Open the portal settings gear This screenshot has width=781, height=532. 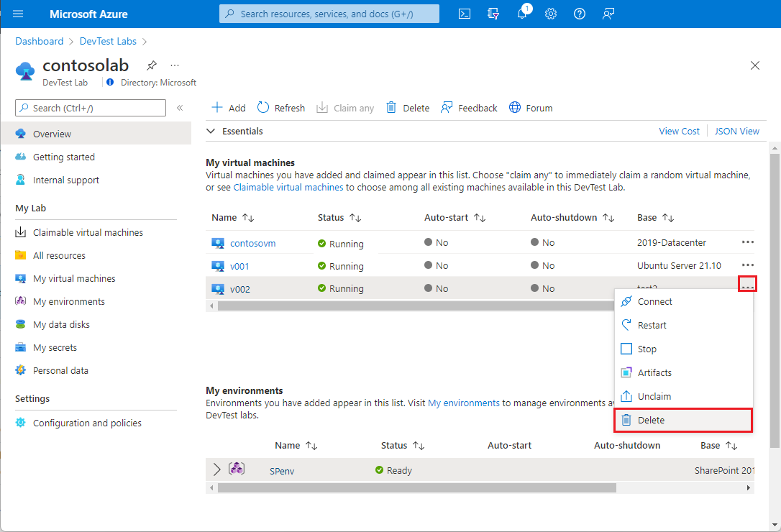(x=551, y=13)
